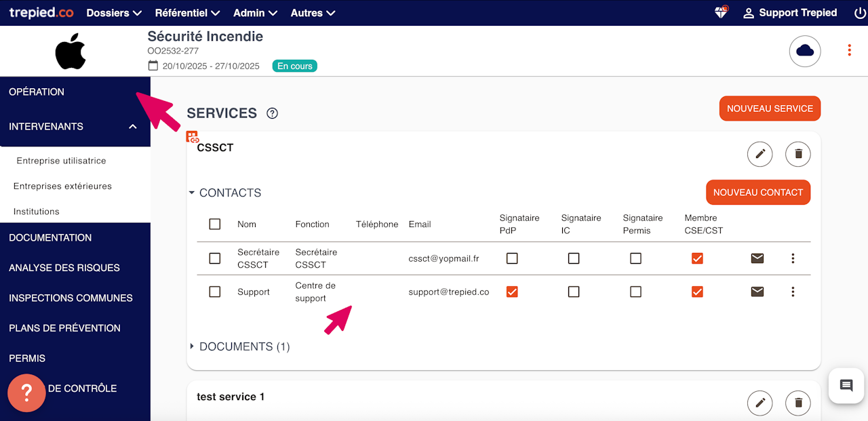Screen dimensions: 868x421
Task: Open more options for Support contact
Action: pos(793,292)
